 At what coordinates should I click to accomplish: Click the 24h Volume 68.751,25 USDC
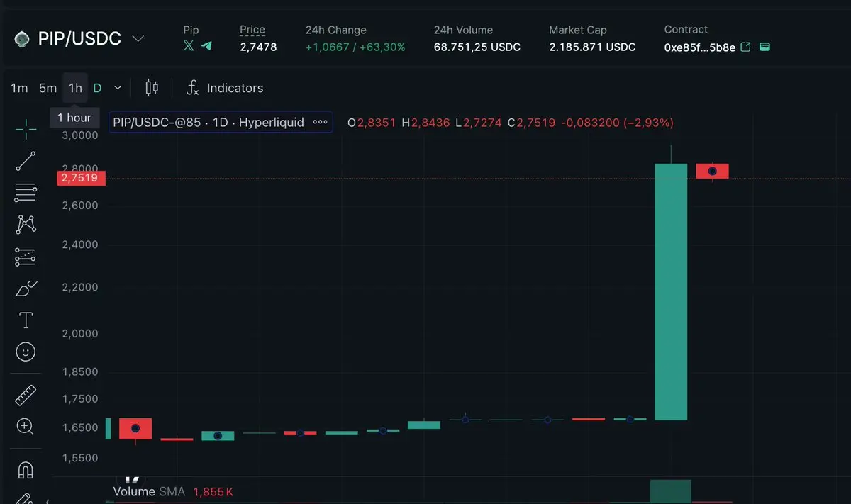coord(477,47)
